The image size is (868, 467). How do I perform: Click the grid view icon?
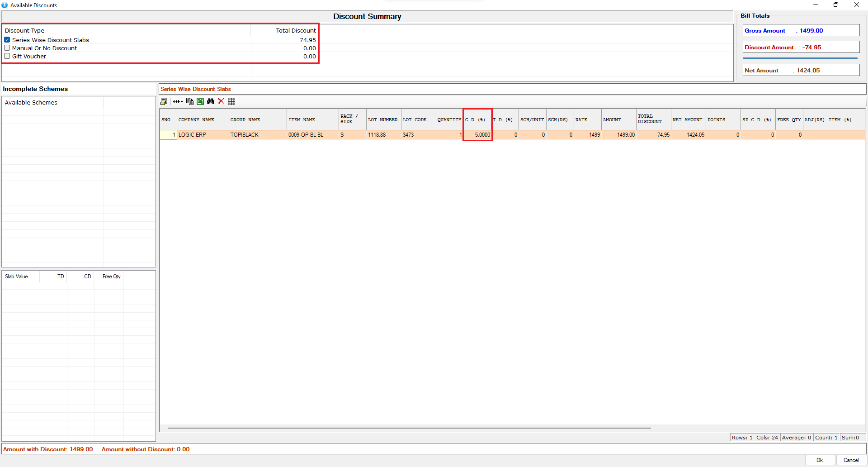(231, 101)
